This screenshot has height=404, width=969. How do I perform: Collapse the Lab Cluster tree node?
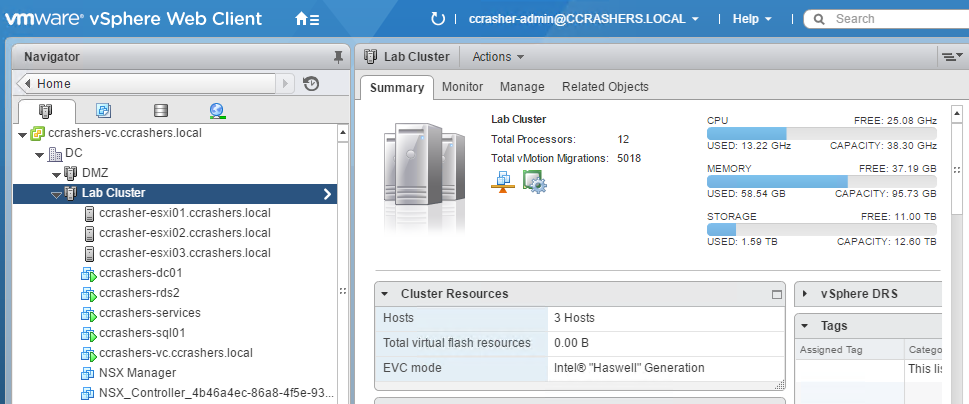coord(57,195)
